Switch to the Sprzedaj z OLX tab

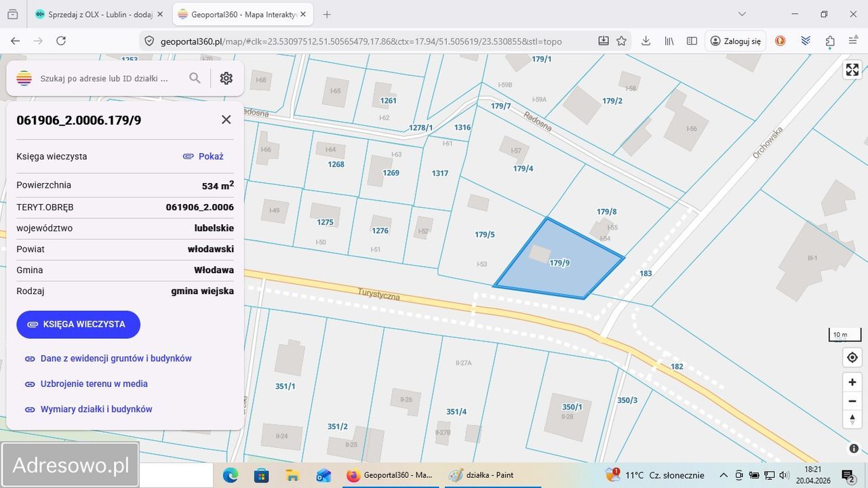click(x=98, y=14)
